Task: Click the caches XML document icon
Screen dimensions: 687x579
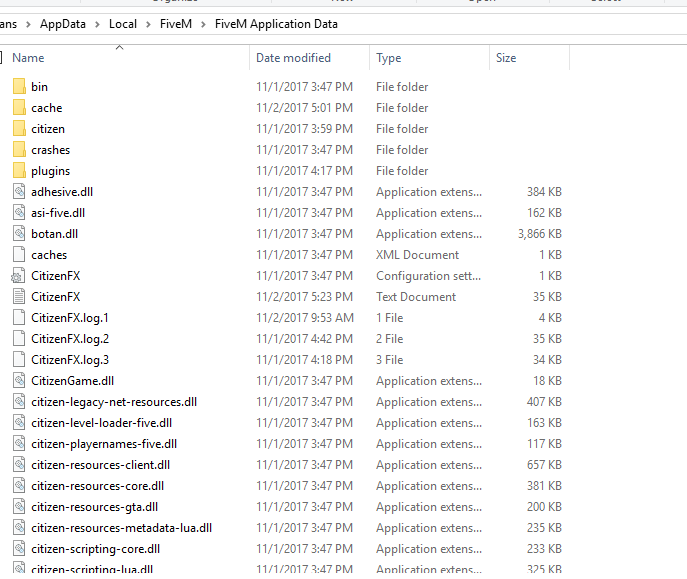Action: (19, 255)
